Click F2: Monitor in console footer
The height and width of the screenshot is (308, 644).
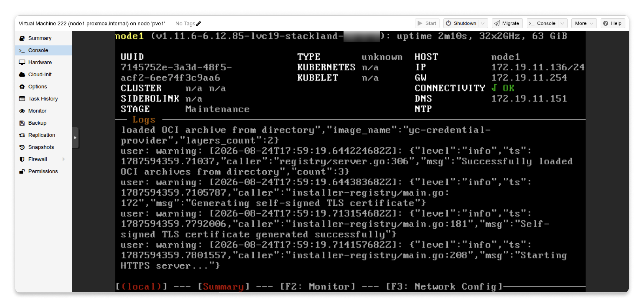tap(317, 287)
